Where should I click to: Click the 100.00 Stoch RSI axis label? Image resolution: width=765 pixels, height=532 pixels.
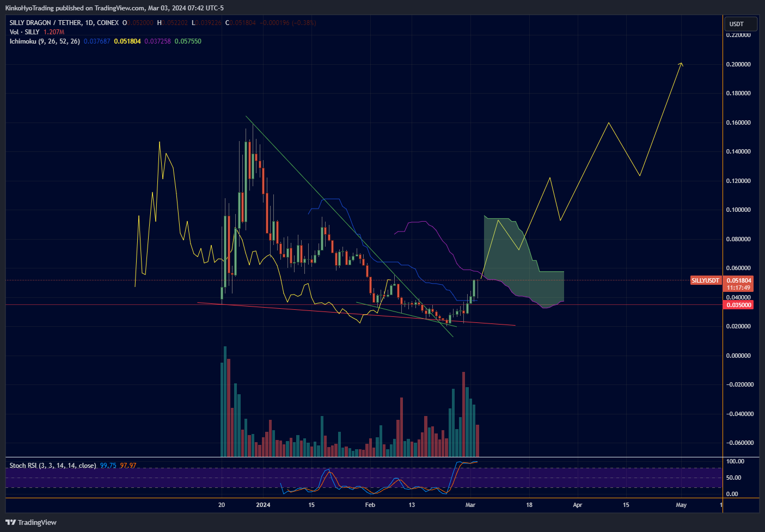tap(735, 461)
